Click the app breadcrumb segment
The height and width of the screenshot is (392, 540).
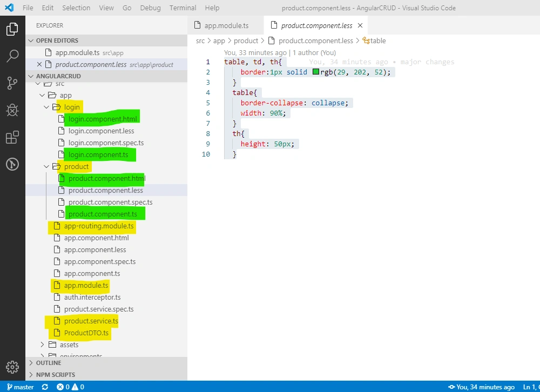(x=219, y=40)
